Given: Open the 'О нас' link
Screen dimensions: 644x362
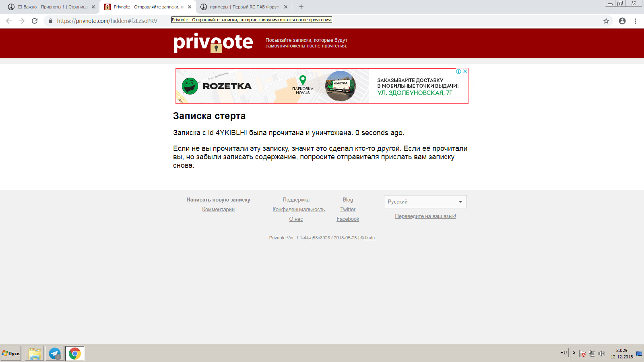Looking at the screenshot, I should click(x=296, y=219).
